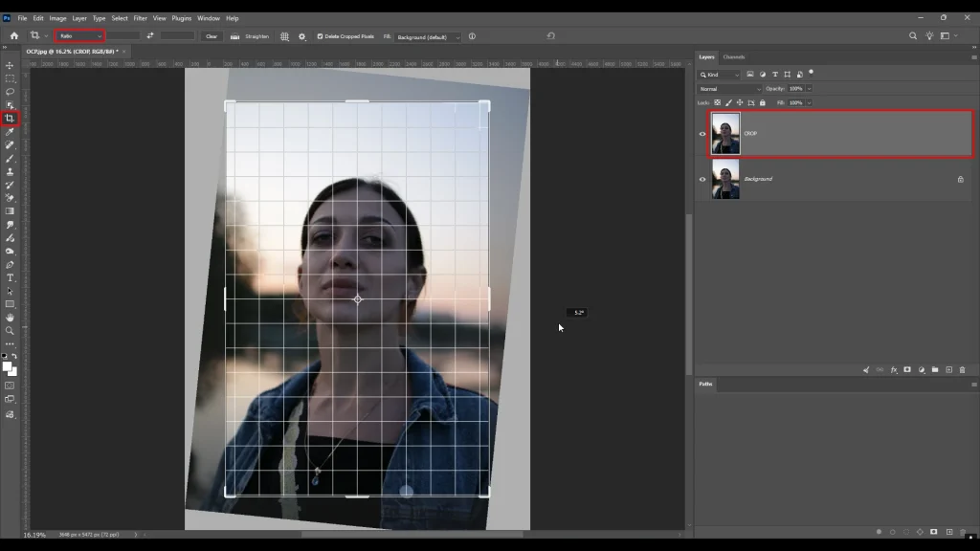The image size is (980, 551).
Task: Select the Path Selection tool
Action: click(10, 291)
